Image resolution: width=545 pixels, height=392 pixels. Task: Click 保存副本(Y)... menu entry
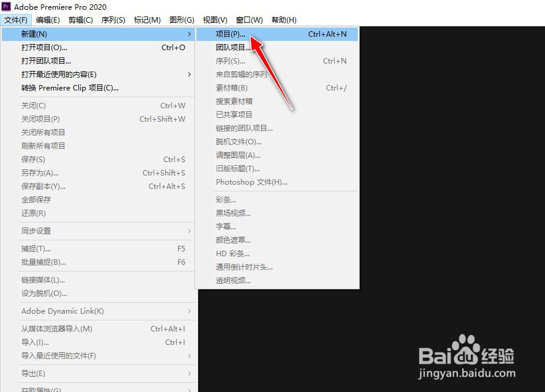98,187
